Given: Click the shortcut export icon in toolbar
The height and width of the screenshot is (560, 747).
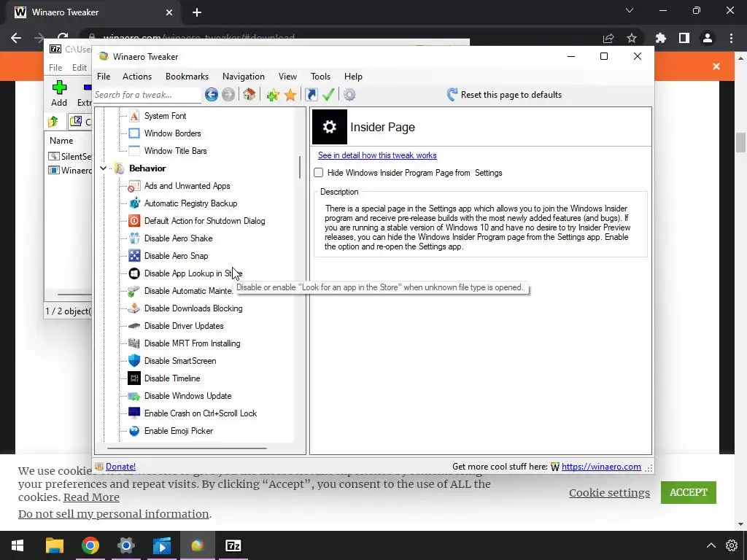Looking at the screenshot, I should coord(311,95).
